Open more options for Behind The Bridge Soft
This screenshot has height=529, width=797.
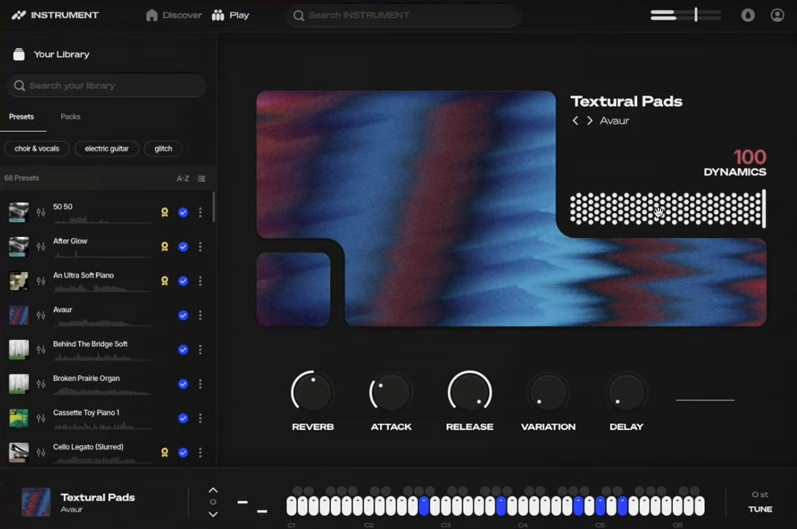pos(200,350)
